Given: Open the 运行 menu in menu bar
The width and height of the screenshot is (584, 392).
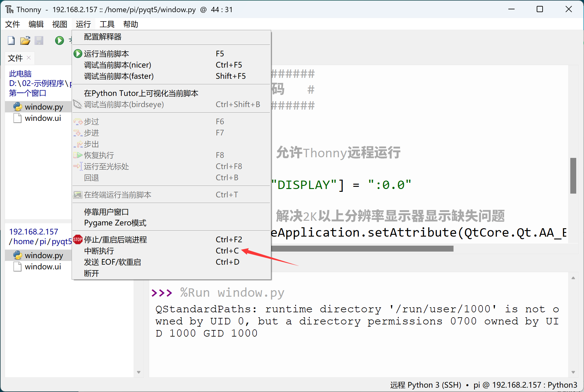Looking at the screenshot, I should point(83,24).
